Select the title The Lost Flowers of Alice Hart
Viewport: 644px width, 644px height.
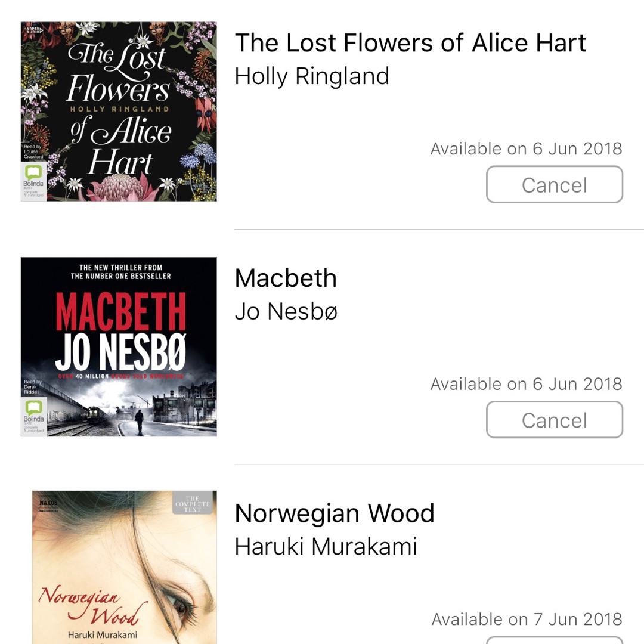coord(410,43)
